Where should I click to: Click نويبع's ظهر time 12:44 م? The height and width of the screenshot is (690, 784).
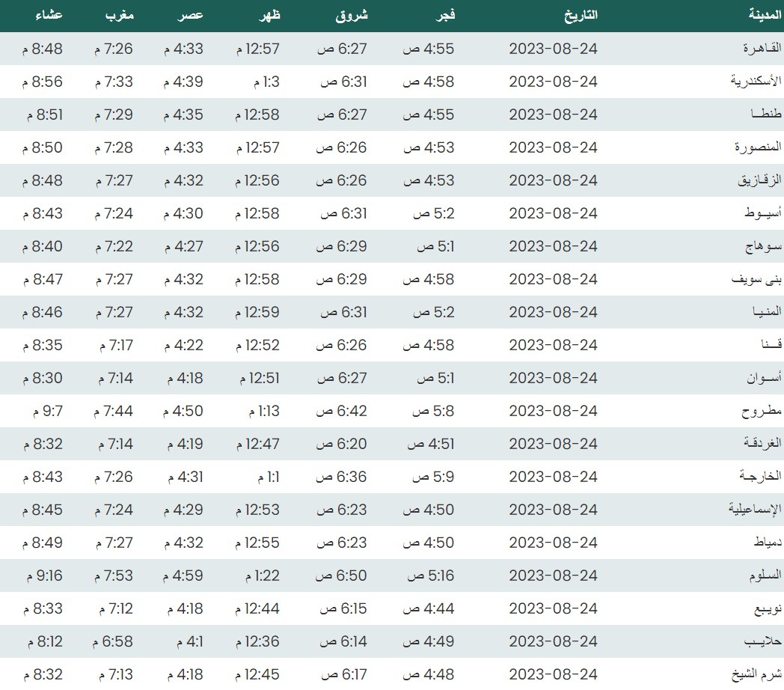click(257, 608)
